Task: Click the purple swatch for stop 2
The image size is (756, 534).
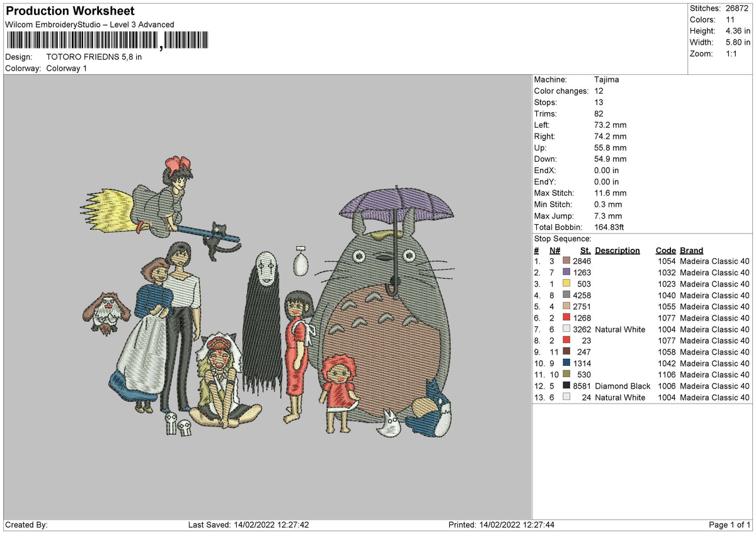Action: 566,273
